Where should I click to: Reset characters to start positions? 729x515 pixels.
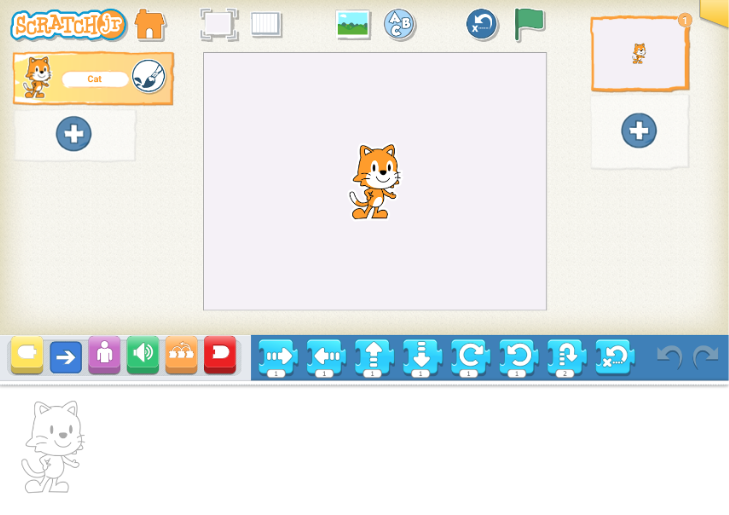pyautogui.click(x=482, y=24)
